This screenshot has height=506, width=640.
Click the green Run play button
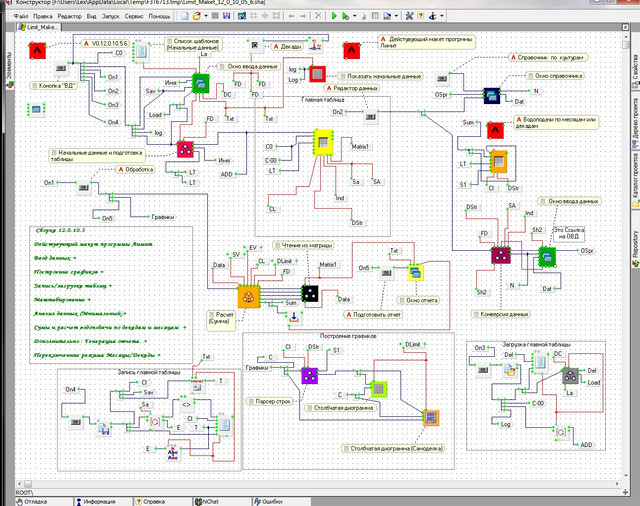pos(334,17)
